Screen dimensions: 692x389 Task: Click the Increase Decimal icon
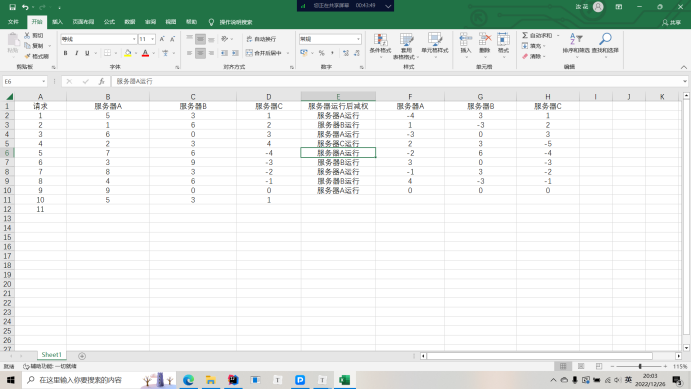[x=346, y=53]
